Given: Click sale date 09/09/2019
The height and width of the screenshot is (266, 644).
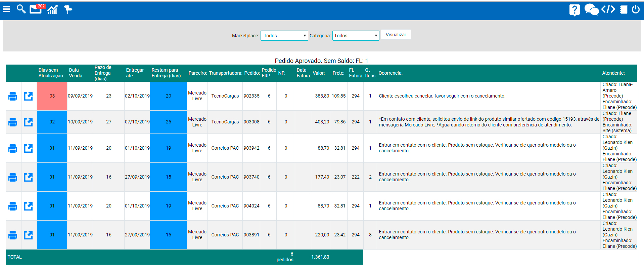Looking at the screenshot, I should point(80,96).
